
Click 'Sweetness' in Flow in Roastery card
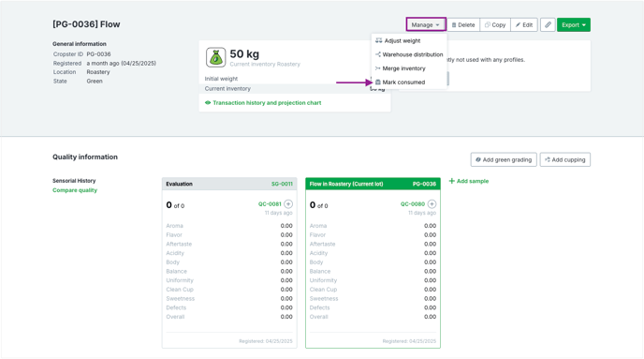(324, 299)
